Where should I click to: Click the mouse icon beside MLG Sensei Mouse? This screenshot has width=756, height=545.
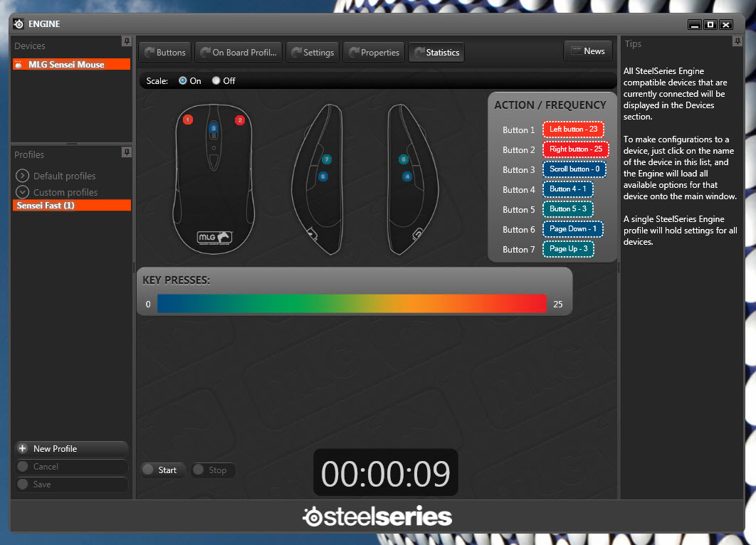tap(19, 65)
